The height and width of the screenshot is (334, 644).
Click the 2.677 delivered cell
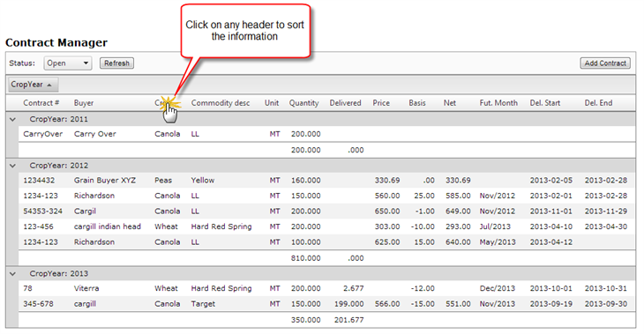click(354, 288)
